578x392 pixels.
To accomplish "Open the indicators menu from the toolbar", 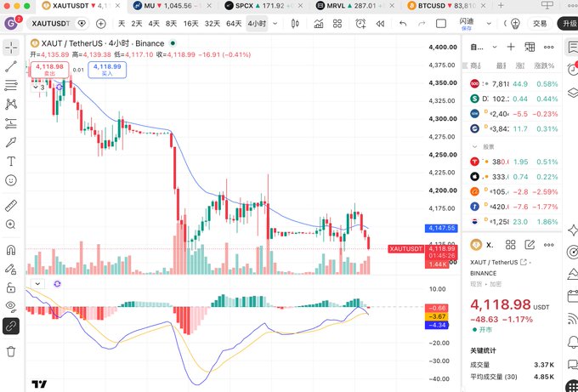I will (x=319, y=24).
